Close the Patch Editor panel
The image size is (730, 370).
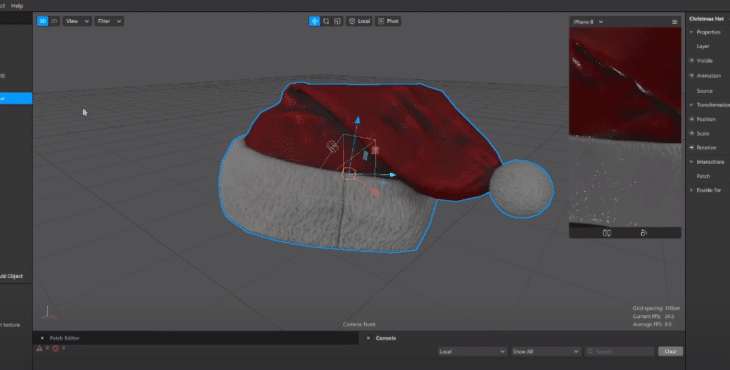coord(42,338)
